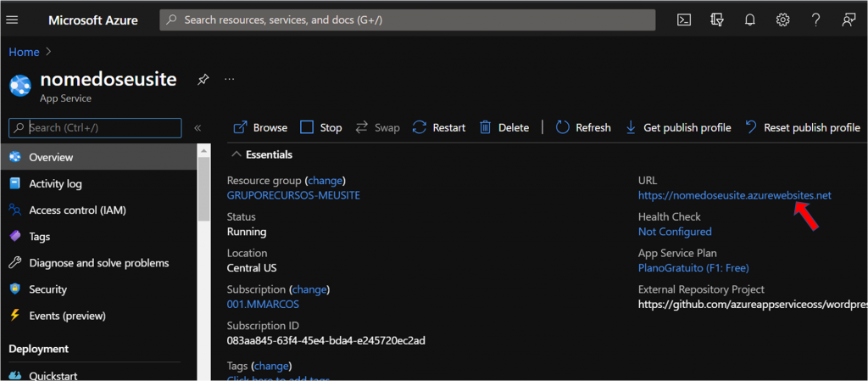Open Not Configured health check
The height and width of the screenshot is (381, 868).
pyautogui.click(x=675, y=232)
